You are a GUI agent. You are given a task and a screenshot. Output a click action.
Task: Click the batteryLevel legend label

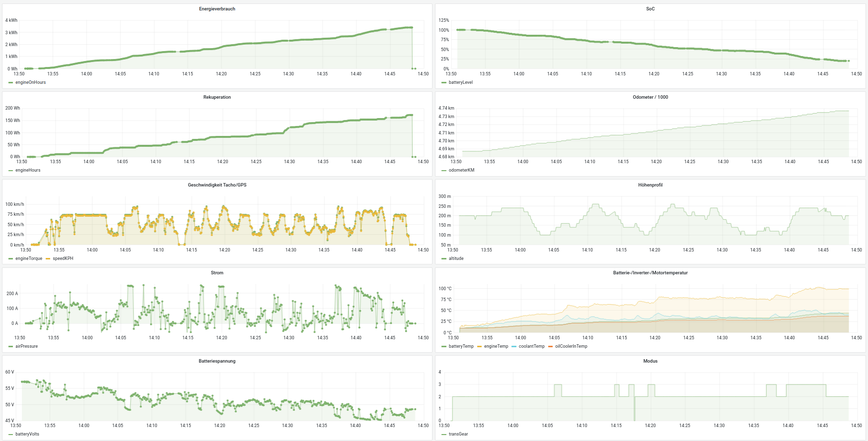460,82
